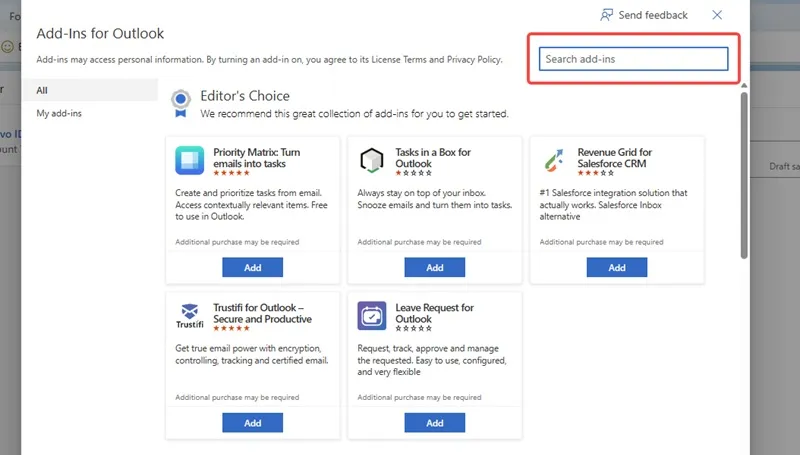Click 'Additional purchase may be required' under Trustifi
The height and width of the screenshot is (455, 800).
tap(237, 397)
